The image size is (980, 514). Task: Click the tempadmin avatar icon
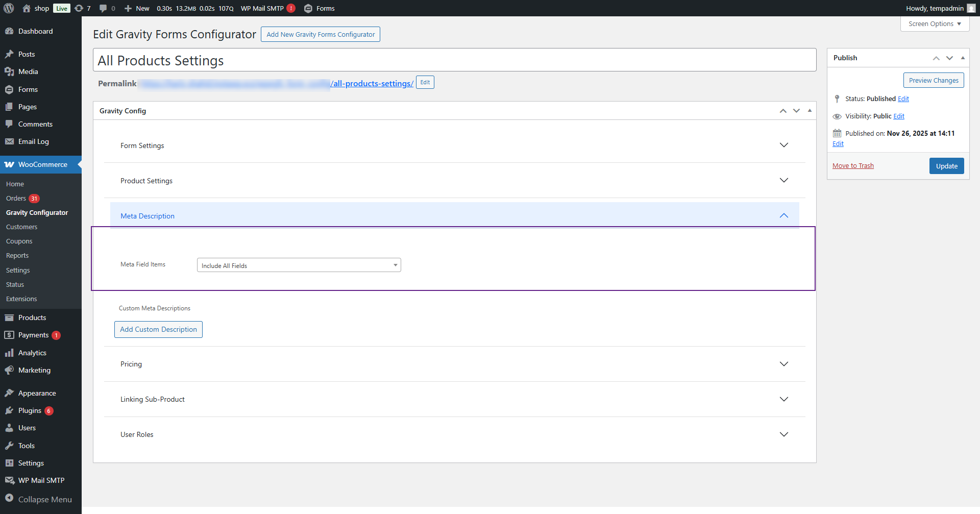(971, 8)
